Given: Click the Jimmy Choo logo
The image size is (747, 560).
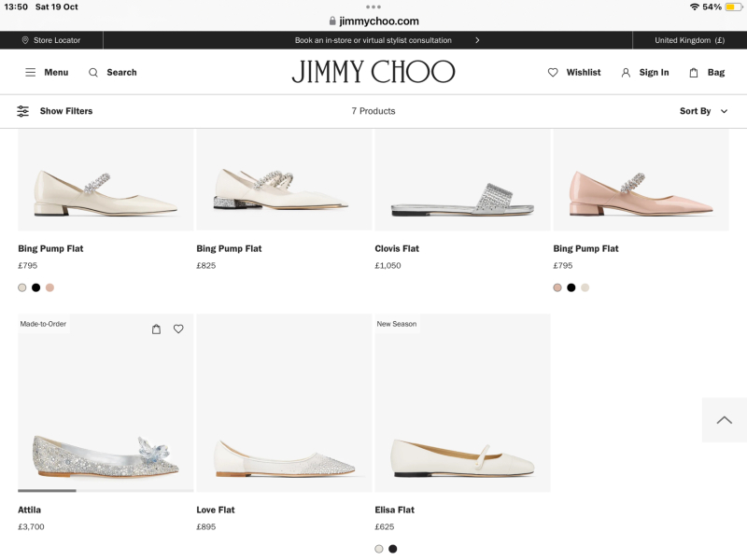Looking at the screenshot, I should coord(373,71).
